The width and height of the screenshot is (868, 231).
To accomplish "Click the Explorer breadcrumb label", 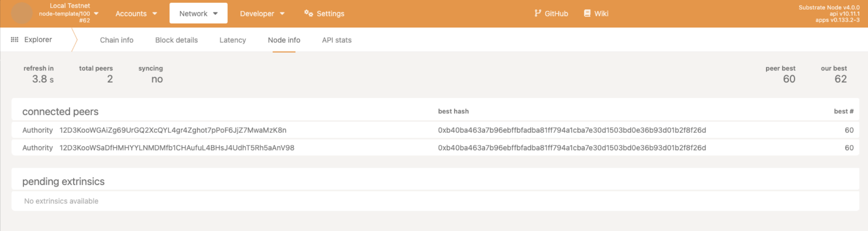I will click(38, 39).
